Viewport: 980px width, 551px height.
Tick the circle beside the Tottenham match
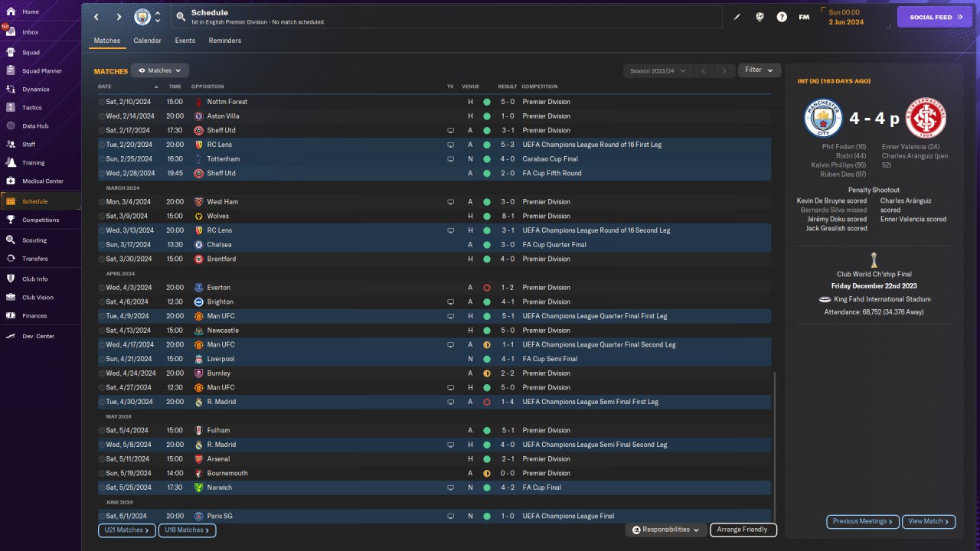[x=102, y=159]
